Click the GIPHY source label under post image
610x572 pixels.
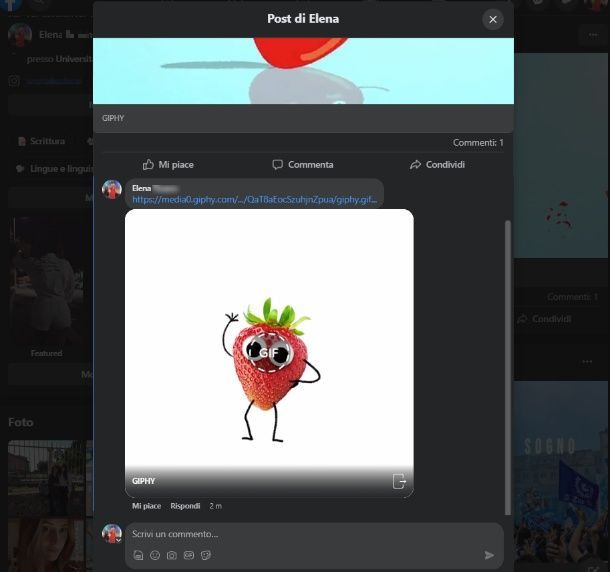[113, 118]
